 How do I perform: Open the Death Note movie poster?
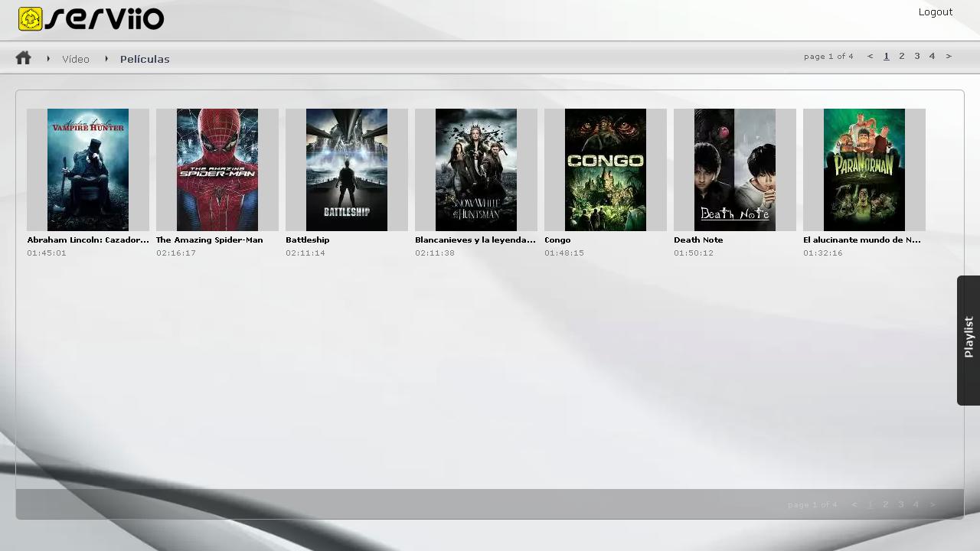pos(735,169)
